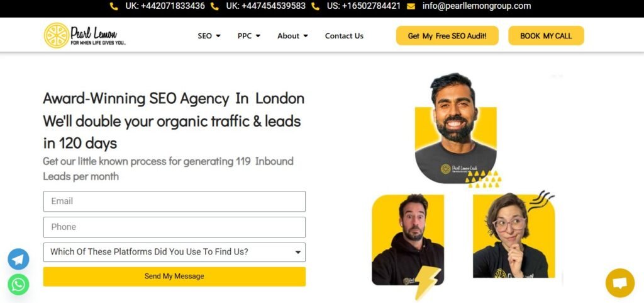Click the phone icon before first UK number

tap(114, 6)
